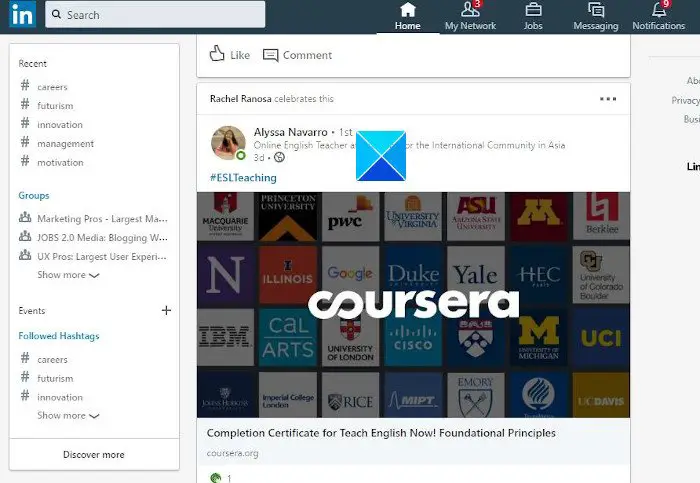Click the Search input field
The image size is (700, 483).
155,14
